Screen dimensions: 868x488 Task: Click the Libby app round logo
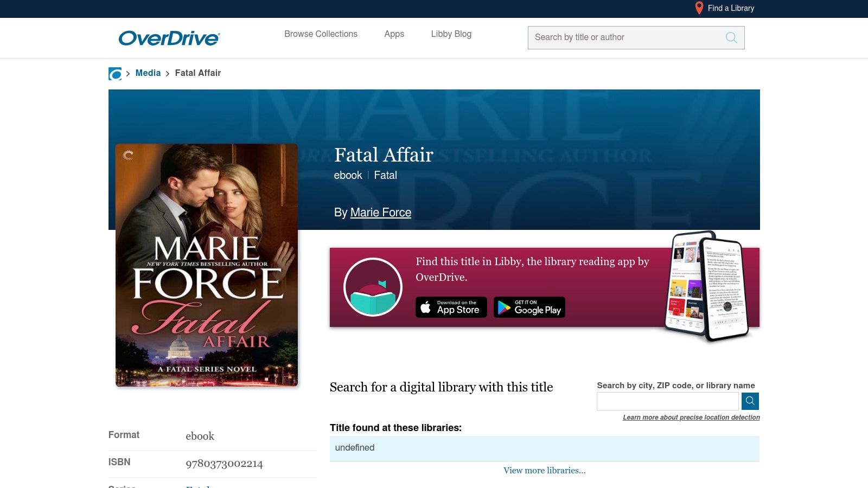373,287
